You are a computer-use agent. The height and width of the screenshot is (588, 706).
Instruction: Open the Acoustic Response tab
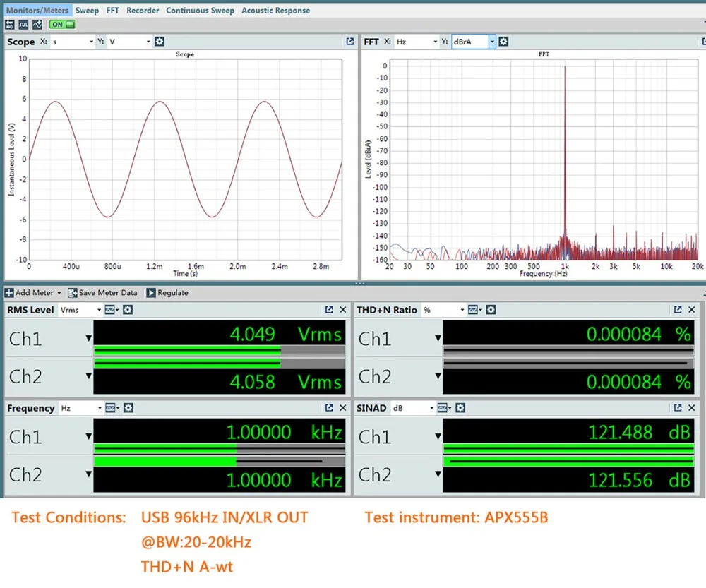click(x=275, y=11)
